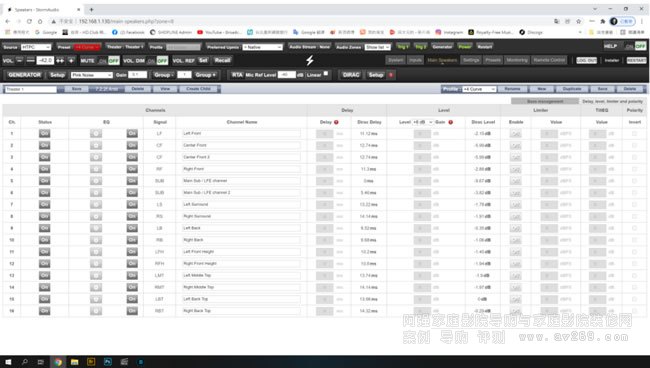
Task: Open the Profile +4 Curve dropdown
Action: (479, 89)
